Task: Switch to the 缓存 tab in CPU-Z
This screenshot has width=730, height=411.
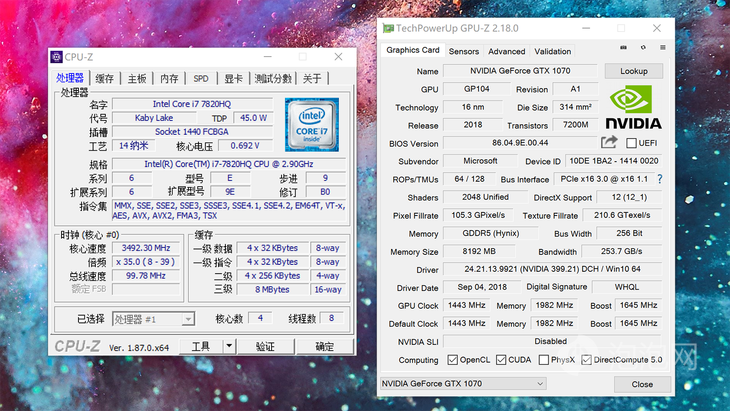Action: coord(105,79)
